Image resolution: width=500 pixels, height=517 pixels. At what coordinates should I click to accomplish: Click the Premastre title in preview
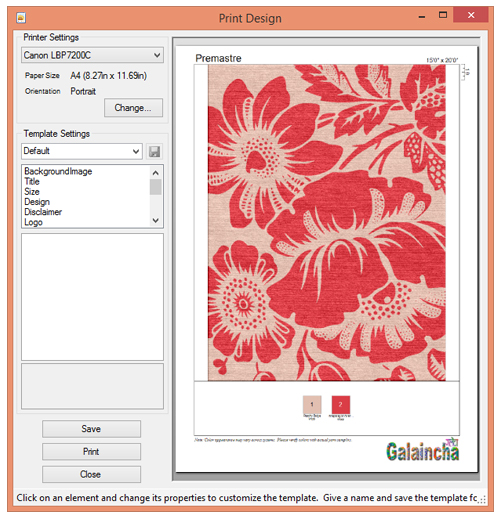(x=218, y=58)
